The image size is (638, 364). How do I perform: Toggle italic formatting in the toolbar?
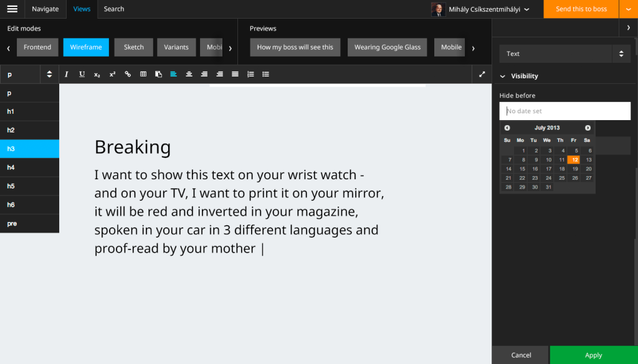tap(67, 74)
